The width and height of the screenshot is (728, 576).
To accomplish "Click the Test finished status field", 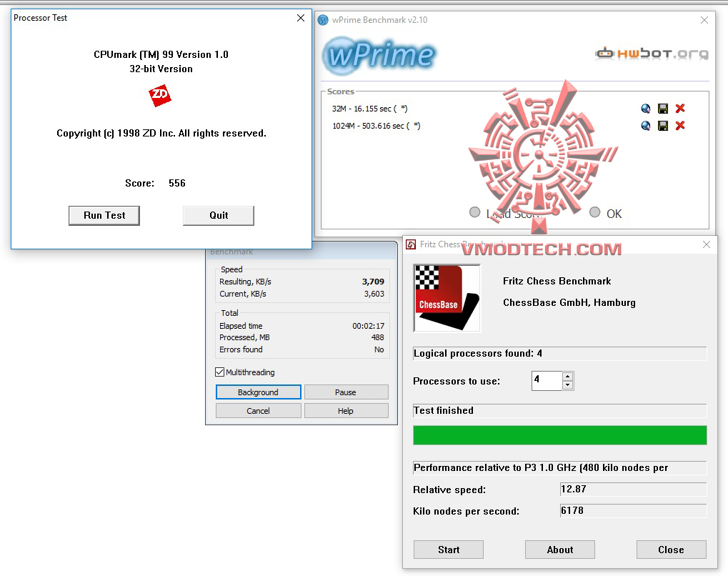I will point(560,411).
